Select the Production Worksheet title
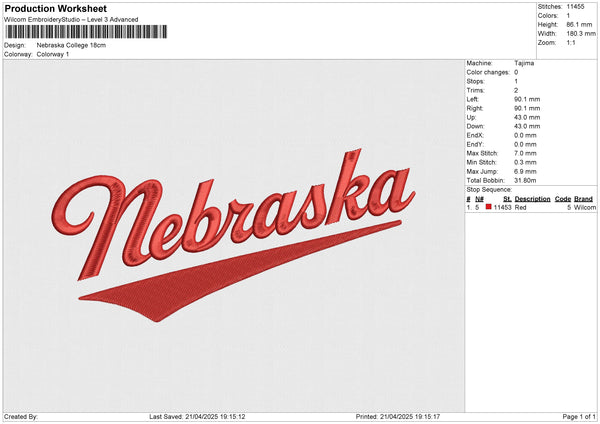Viewport: 600px width, 424px height. (55, 9)
